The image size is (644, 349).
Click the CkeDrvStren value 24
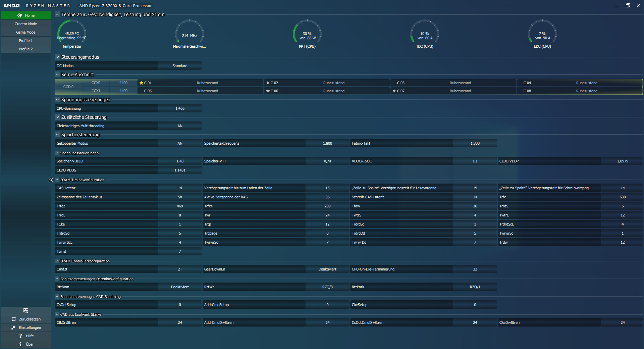623,322
